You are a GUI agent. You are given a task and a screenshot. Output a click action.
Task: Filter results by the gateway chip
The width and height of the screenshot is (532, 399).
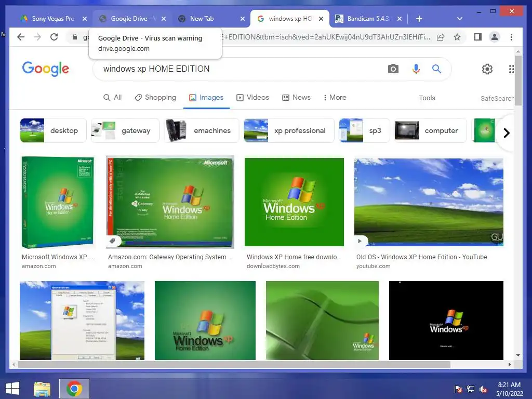pos(125,130)
